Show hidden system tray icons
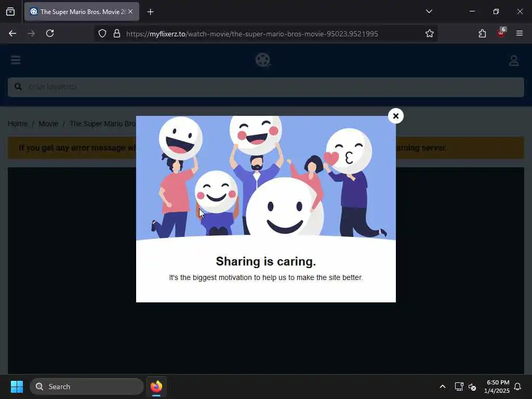 443,387
